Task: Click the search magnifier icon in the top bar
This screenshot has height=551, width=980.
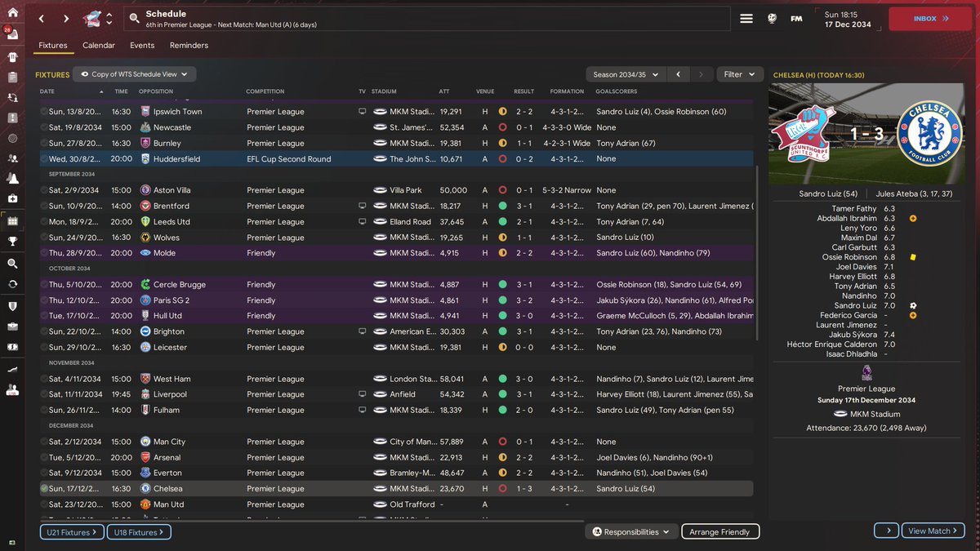Action: point(134,16)
